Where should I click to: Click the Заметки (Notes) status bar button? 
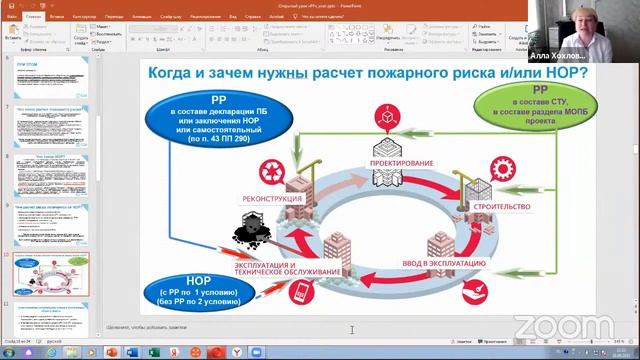point(461,341)
